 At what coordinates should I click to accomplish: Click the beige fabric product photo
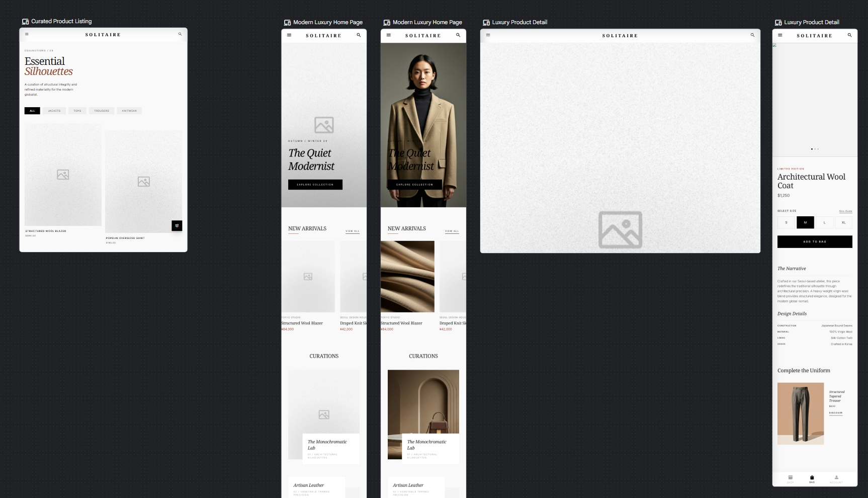pos(407,277)
